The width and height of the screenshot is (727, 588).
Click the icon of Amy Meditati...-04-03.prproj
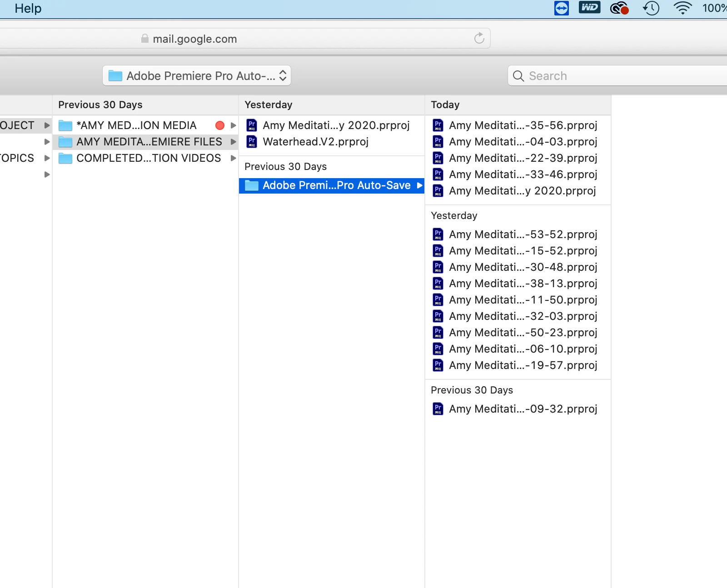438,142
